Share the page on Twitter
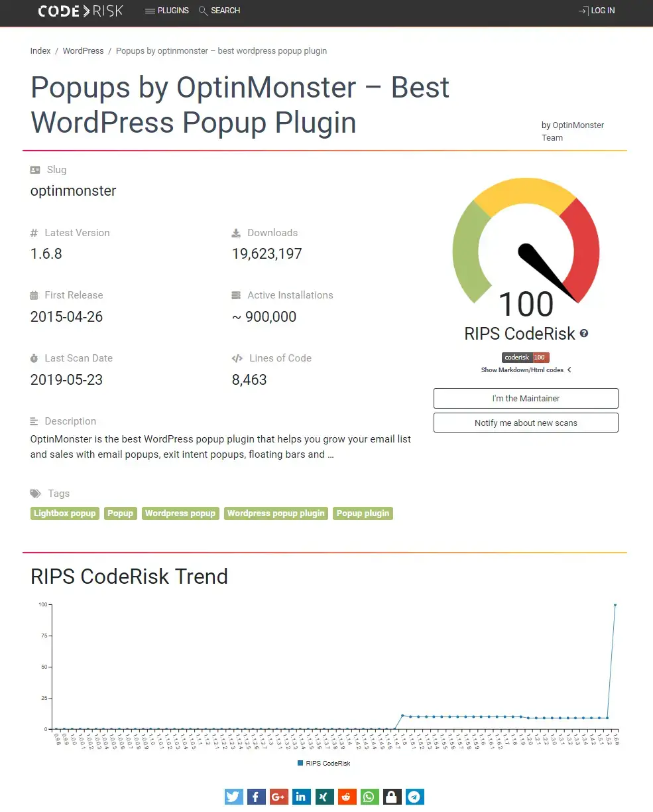The width and height of the screenshot is (653, 812). 234,797
